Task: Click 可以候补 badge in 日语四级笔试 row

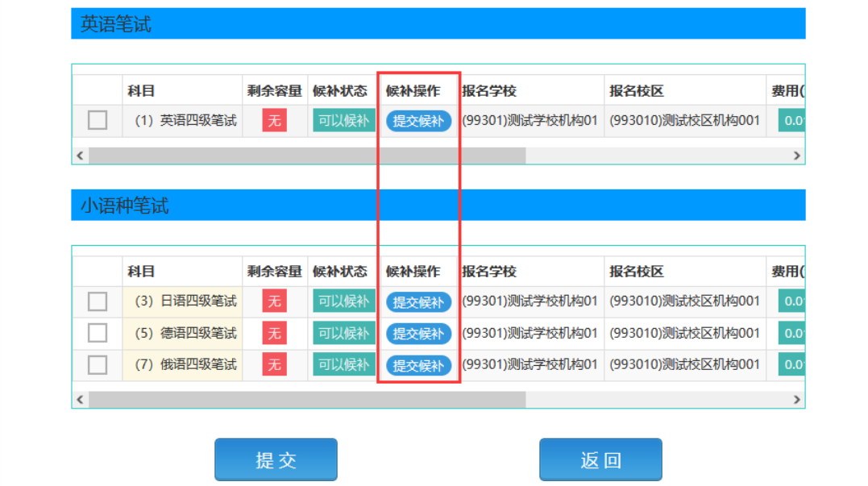Action: [x=343, y=301]
